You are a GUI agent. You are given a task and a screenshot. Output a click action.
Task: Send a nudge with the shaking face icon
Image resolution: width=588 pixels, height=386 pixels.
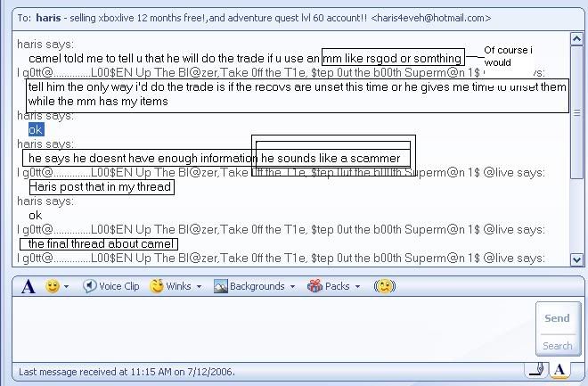384,287
